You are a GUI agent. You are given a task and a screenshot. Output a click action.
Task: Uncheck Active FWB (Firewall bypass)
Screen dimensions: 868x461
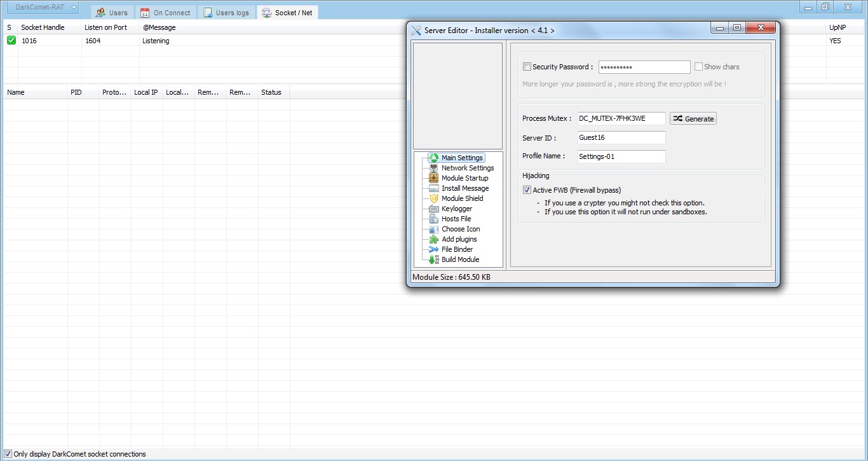(527, 189)
